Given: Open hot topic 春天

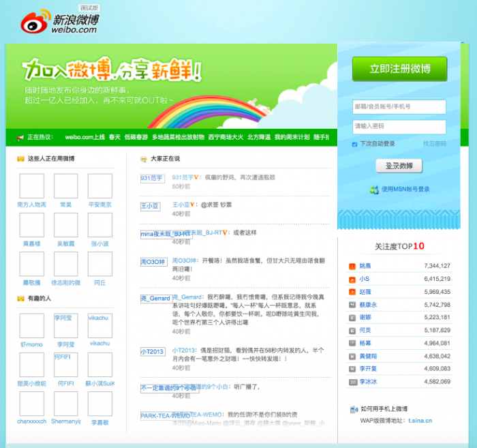Looking at the screenshot, I should point(114,137).
